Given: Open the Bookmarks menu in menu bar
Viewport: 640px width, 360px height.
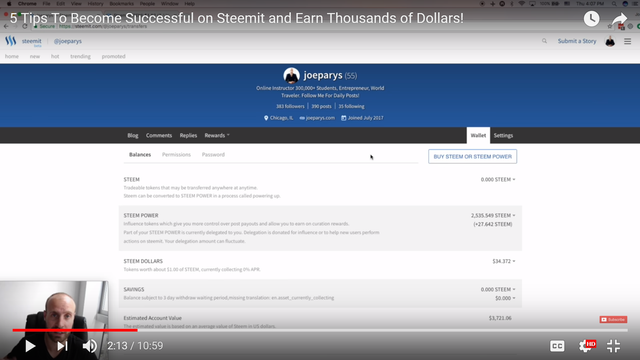Looking at the screenshot, I should pyautogui.click(x=122, y=4).
